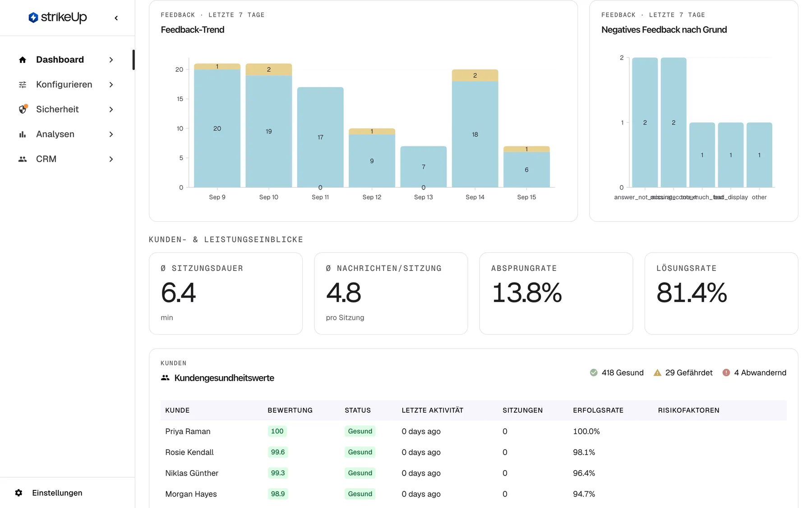
Task: Collapse the sidebar with the back chevron
Action: point(116,18)
